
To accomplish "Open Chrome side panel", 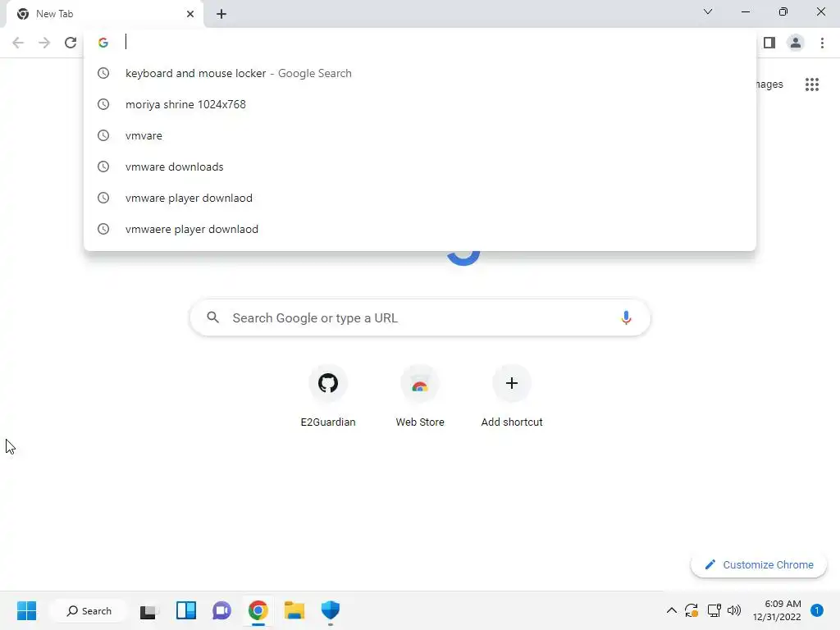I will pos(769,43).
